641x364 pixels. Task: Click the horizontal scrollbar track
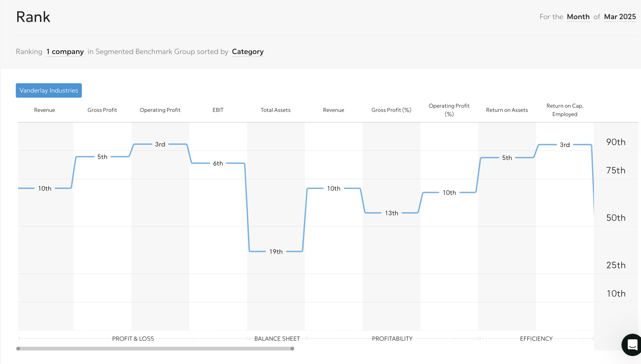155,349
